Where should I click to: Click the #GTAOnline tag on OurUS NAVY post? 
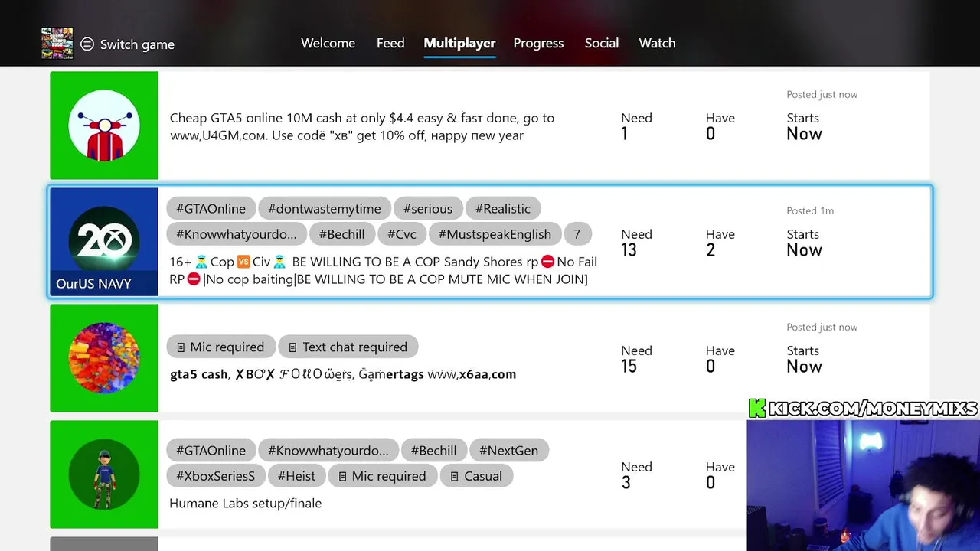click(211, 209)
